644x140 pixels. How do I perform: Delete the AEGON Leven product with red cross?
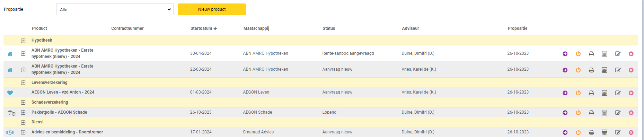(631, 93)
